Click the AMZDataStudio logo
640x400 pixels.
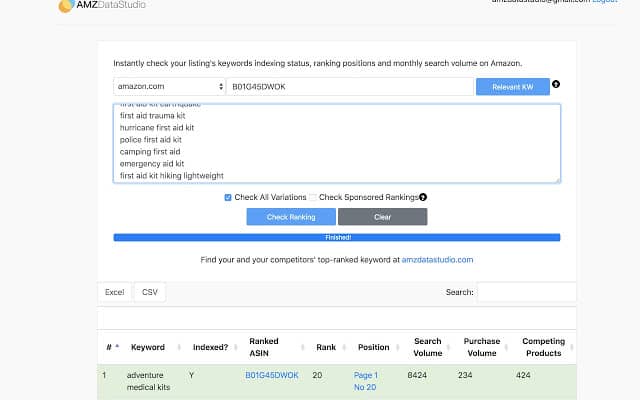tap(102, 5)
